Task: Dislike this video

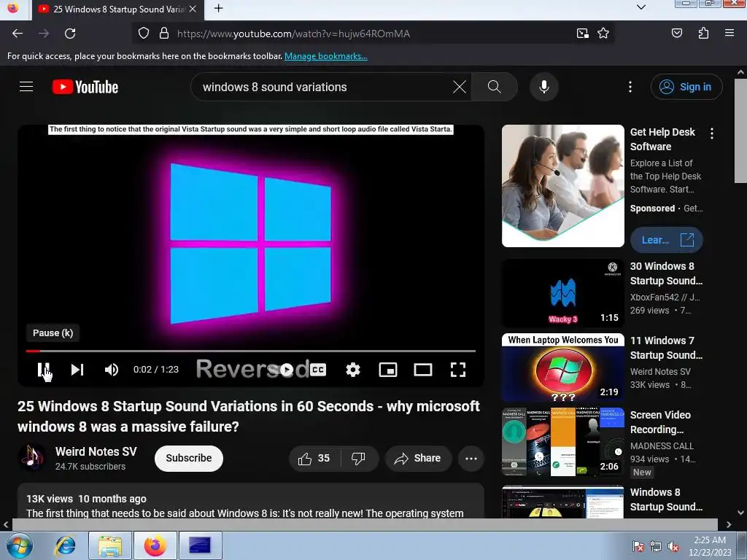Action: pos(359,458)
